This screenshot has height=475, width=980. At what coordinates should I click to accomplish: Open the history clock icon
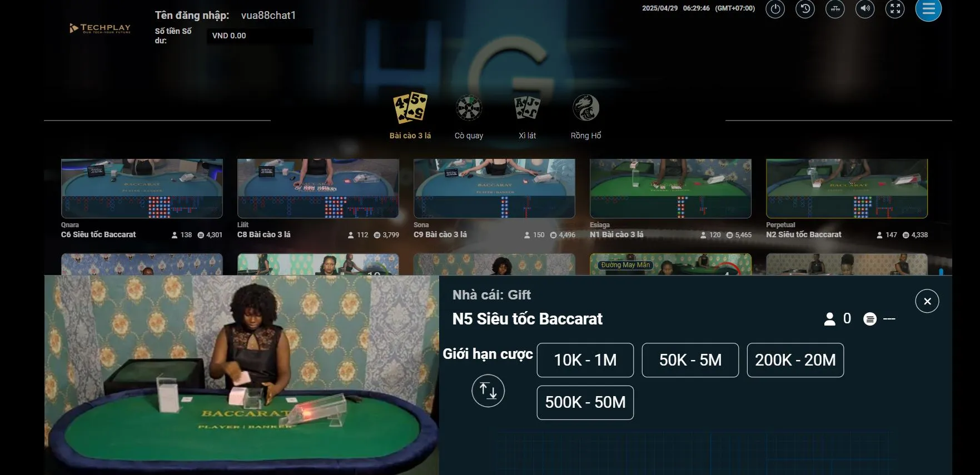click(805, 9)
